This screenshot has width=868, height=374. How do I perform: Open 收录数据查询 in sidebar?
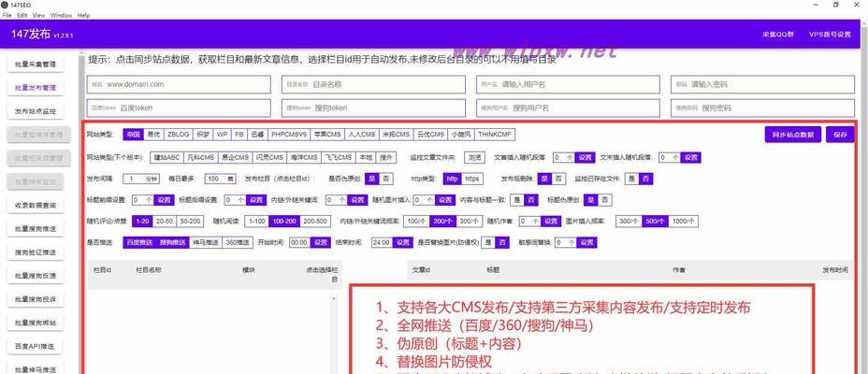(x=36, y=206)
